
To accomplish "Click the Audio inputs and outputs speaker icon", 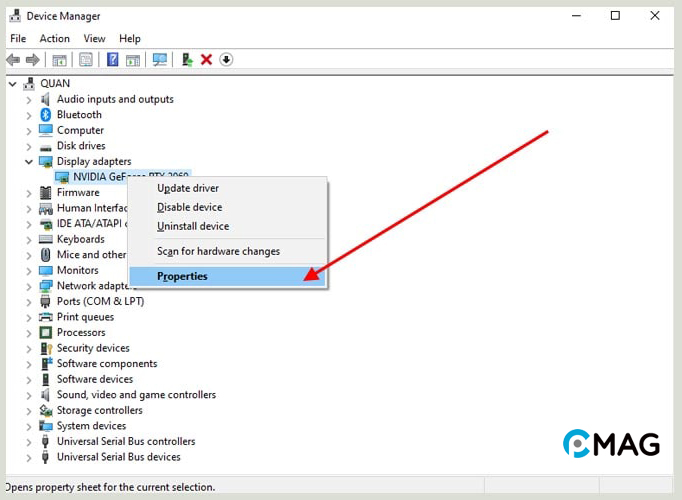I will point(45,99).
